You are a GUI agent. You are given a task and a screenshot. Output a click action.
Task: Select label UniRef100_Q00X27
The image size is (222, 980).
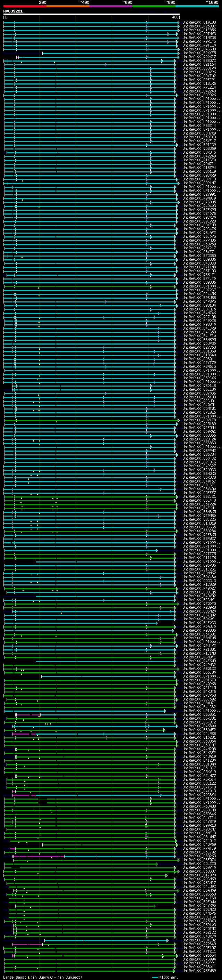199,57
